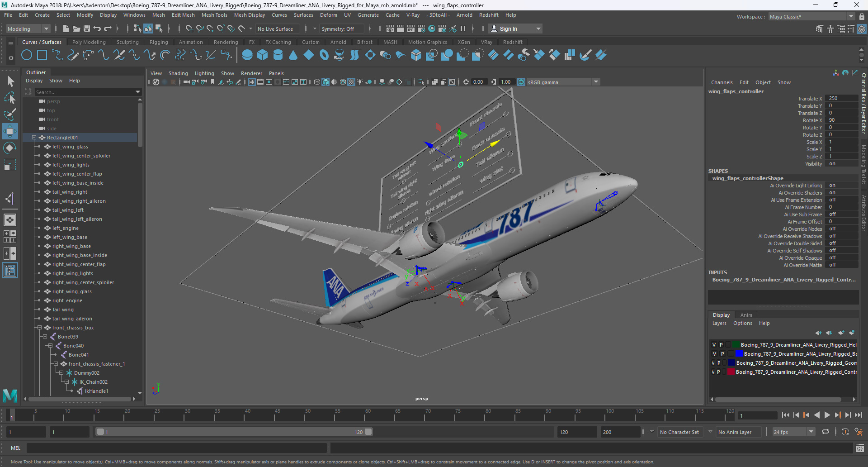Image resolution: width=868 pixels, height=467 pixels.
Task: Open the Sign In dropdown
Action: 516,29
